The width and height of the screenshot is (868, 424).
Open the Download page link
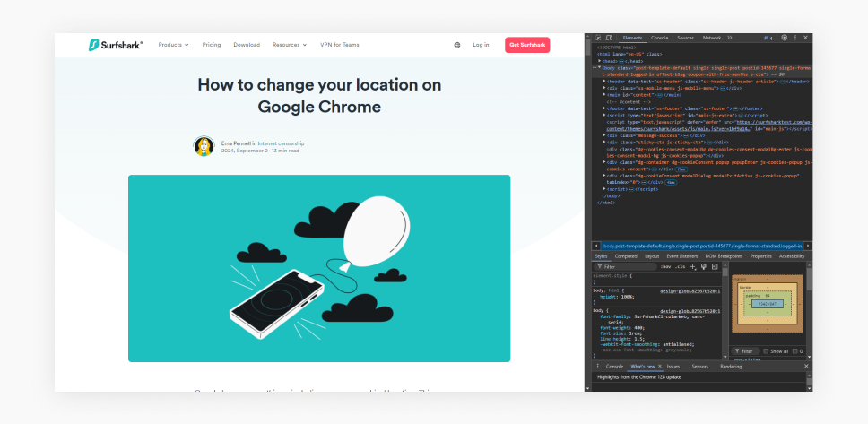coord(247,45)
